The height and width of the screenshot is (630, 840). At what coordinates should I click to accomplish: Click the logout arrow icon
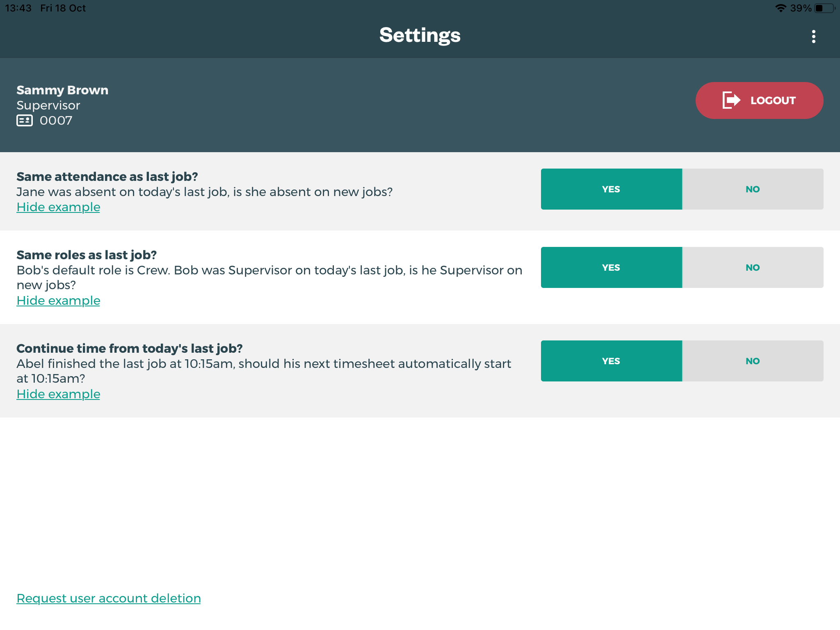tap(731, 100)
